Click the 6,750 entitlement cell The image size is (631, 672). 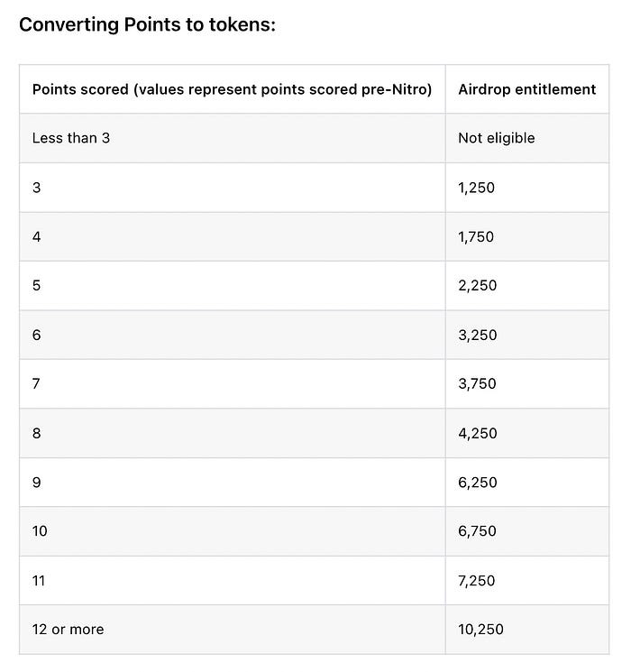coord(527,531)
